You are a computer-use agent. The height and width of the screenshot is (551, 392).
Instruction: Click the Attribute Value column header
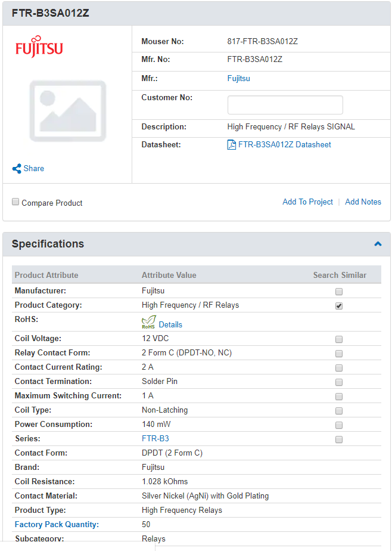click(x=169, y=275)
